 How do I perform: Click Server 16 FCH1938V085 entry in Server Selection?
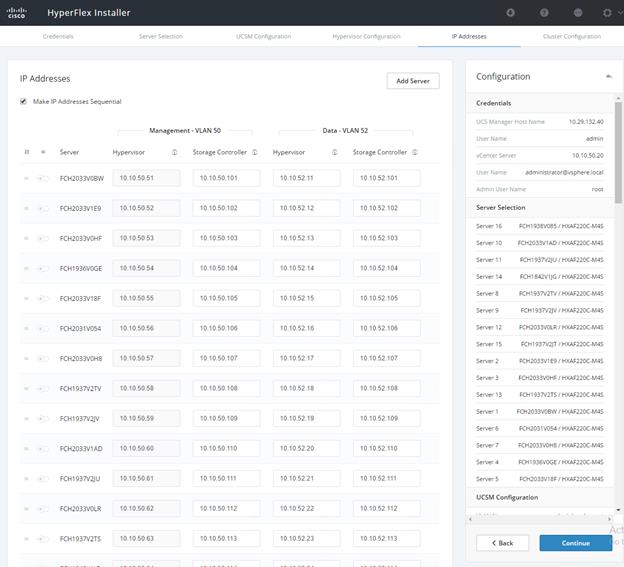pos(540,226)
